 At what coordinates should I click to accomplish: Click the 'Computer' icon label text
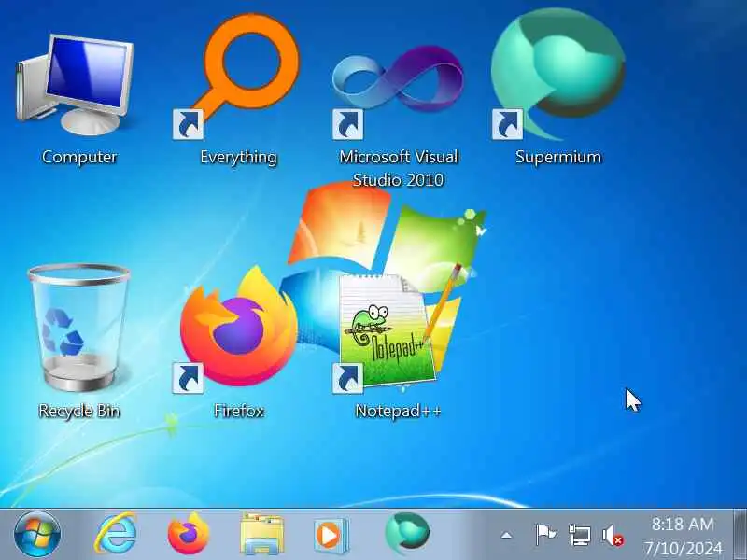click(x=79, y=157)
